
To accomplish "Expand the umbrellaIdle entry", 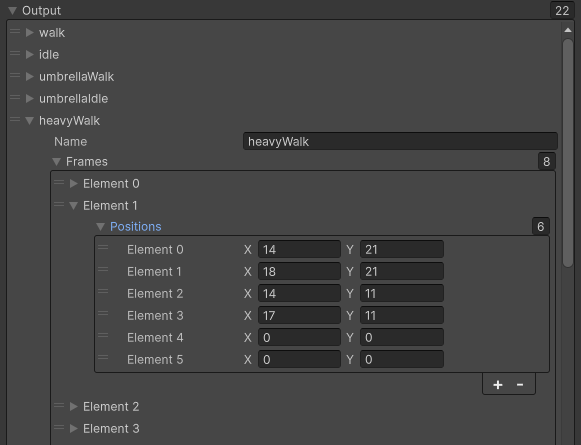I will [30, 99].
